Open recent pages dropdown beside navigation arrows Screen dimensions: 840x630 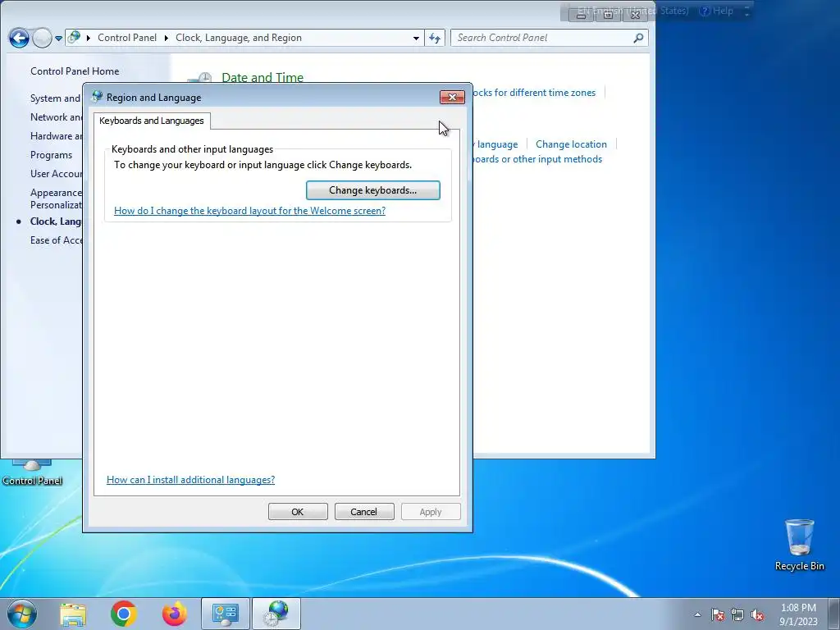coord(58,38)
